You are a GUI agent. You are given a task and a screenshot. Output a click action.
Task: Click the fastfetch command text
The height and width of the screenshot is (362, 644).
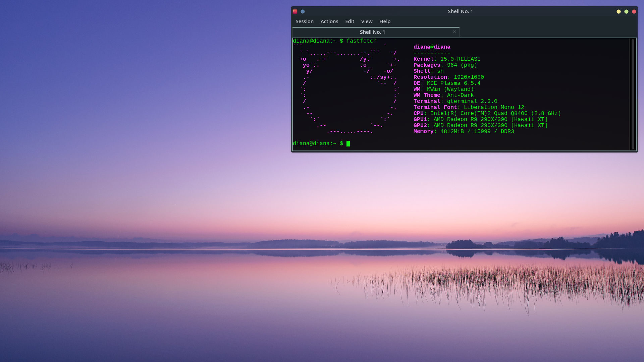tap(361, 41)
